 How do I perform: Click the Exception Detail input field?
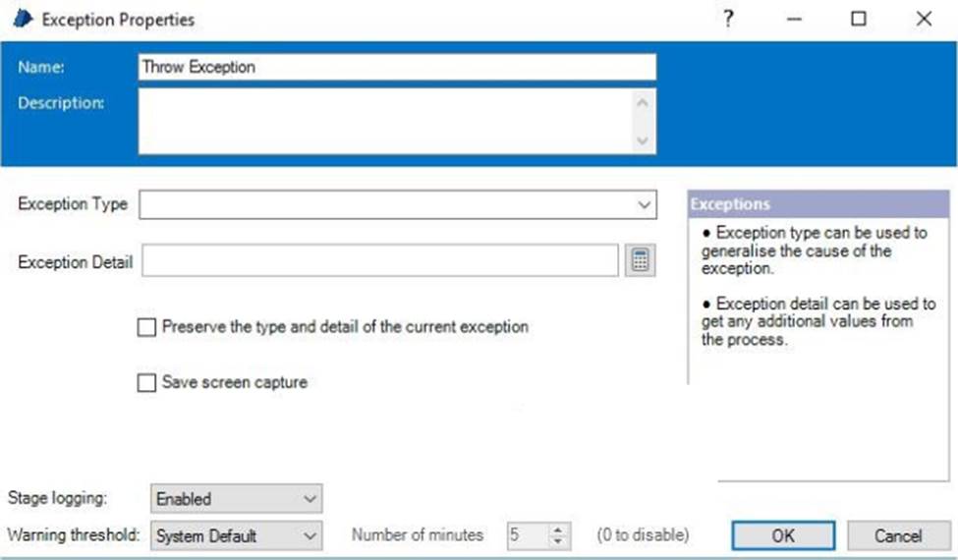pos(379,261)
